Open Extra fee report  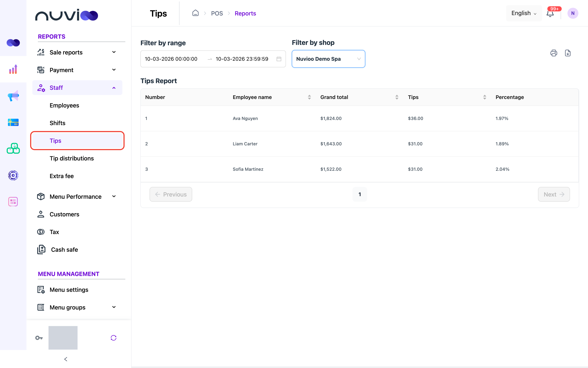(x=62, y=176)
